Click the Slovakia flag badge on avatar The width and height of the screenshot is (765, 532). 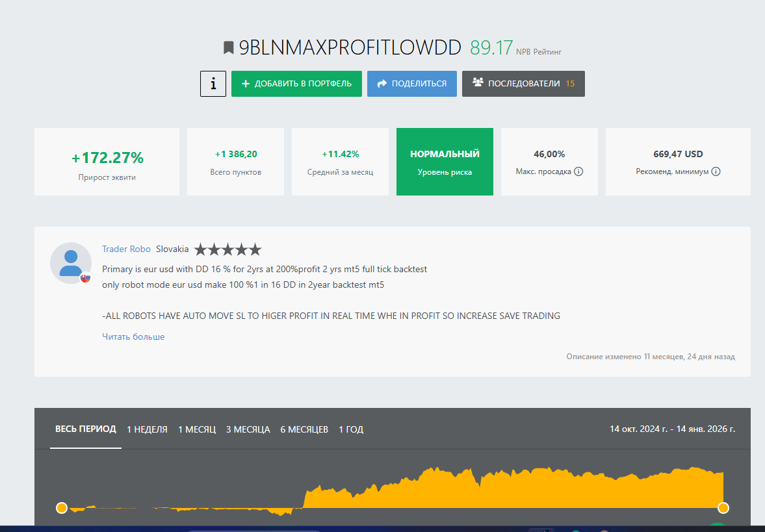[x=85, y=277]
